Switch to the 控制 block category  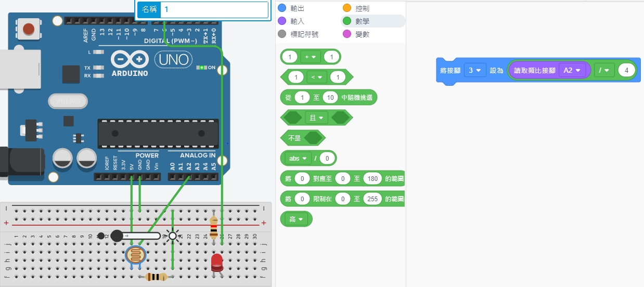click(362, 8)
